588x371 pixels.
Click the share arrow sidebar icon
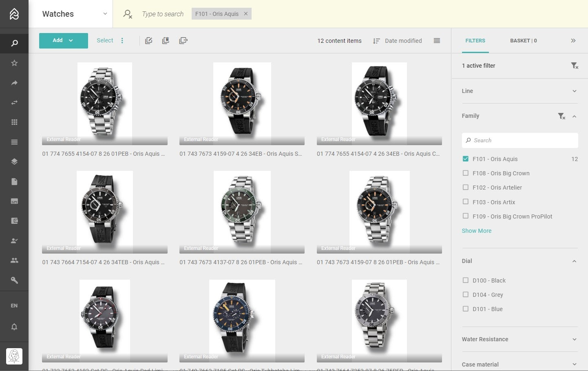point(14,83)
